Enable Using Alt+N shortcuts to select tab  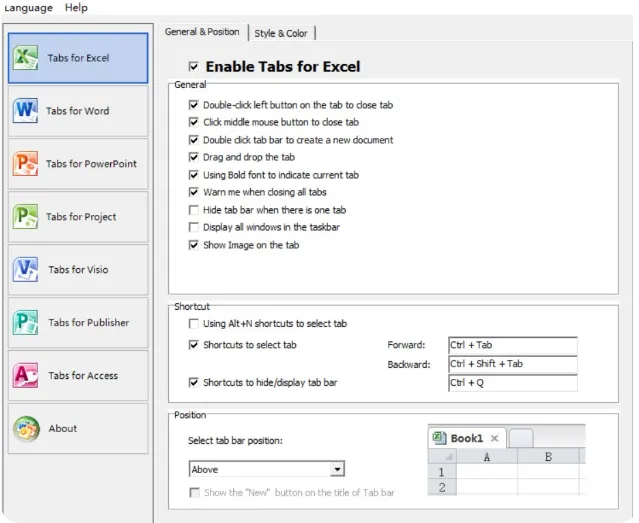[x=194, y=324]
